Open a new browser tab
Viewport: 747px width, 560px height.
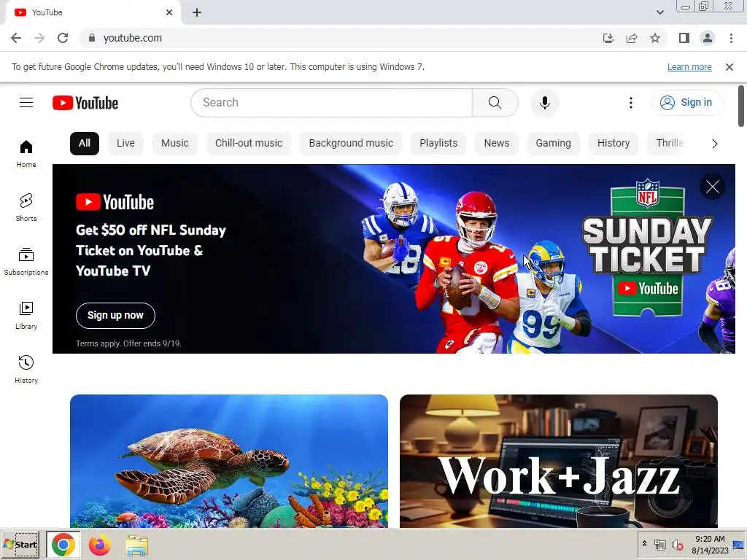197,12
